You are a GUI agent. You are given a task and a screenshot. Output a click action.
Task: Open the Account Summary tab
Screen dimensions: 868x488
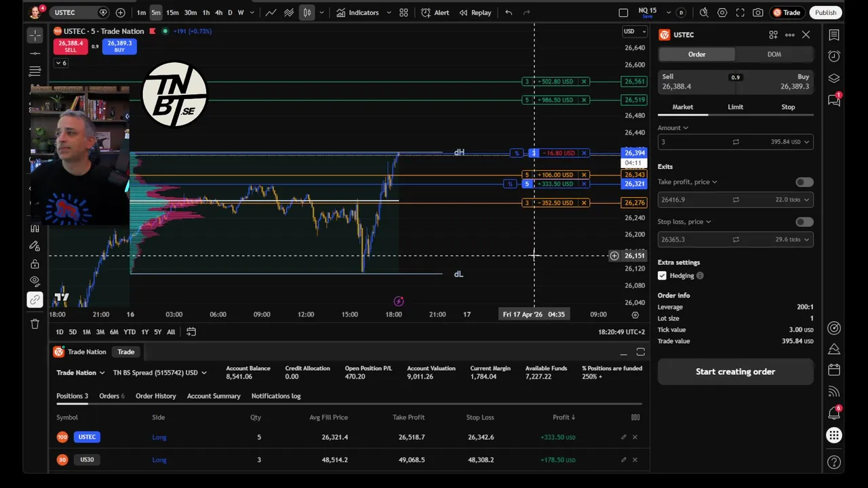(x=214, y=396)
